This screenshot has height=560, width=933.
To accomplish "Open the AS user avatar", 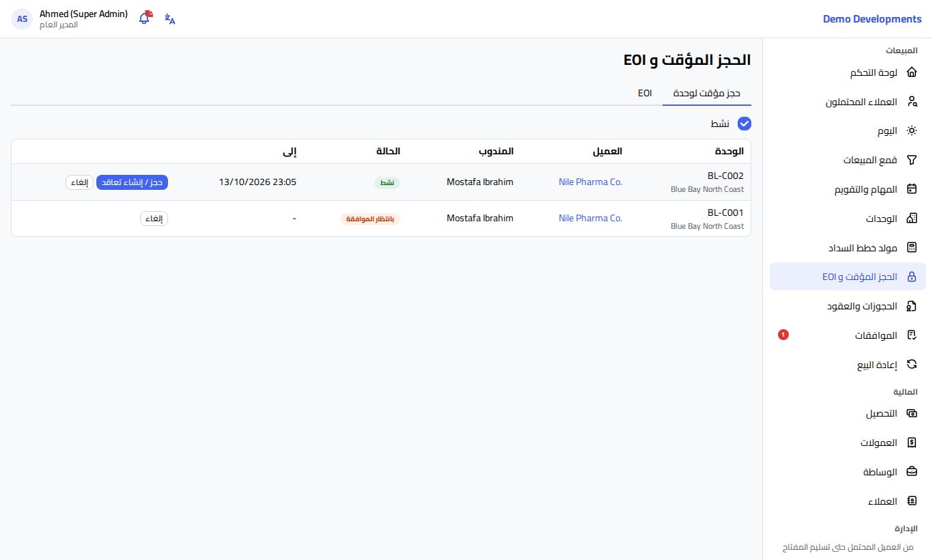I will [23, 19].
